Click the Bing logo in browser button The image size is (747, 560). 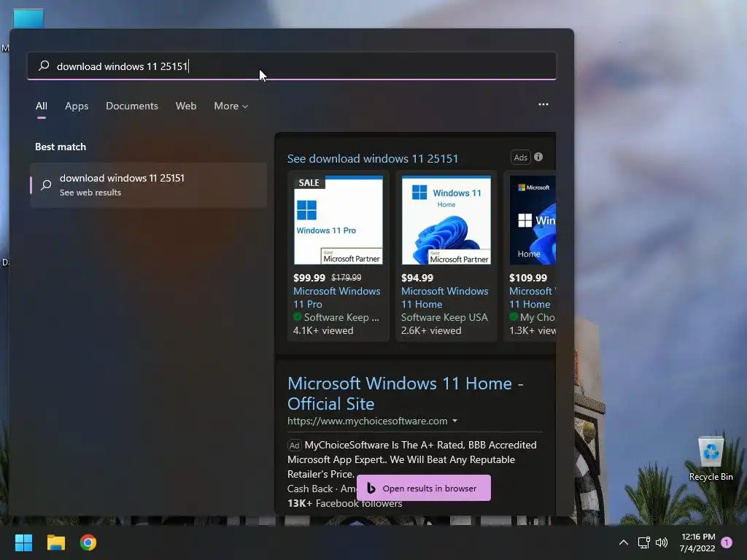[x=371, y=488]
